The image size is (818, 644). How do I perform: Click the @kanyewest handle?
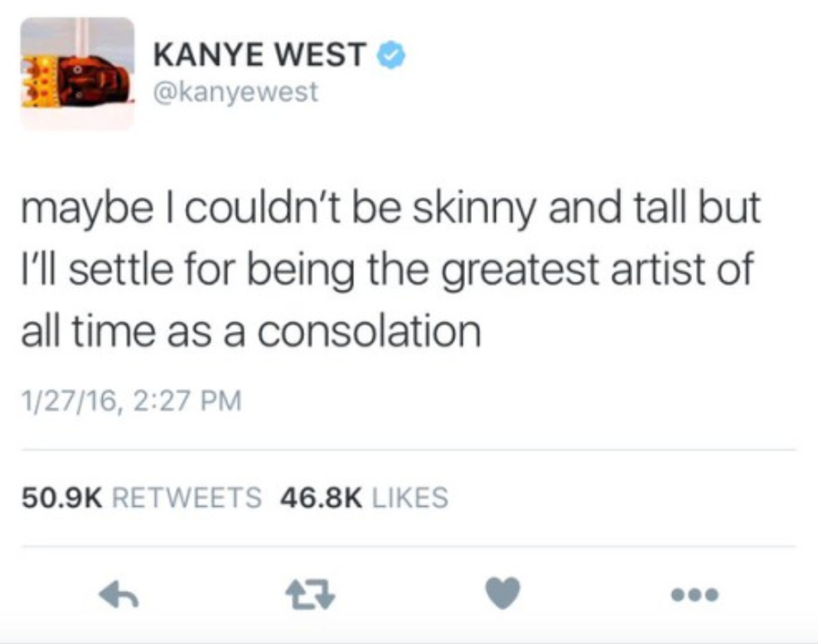pyautogui.click(x=235, y=92)
